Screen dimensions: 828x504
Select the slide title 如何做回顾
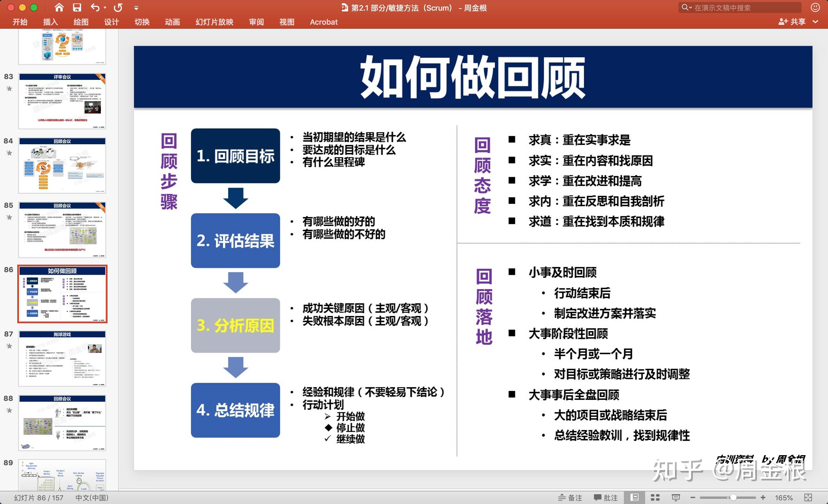point(473,77)
